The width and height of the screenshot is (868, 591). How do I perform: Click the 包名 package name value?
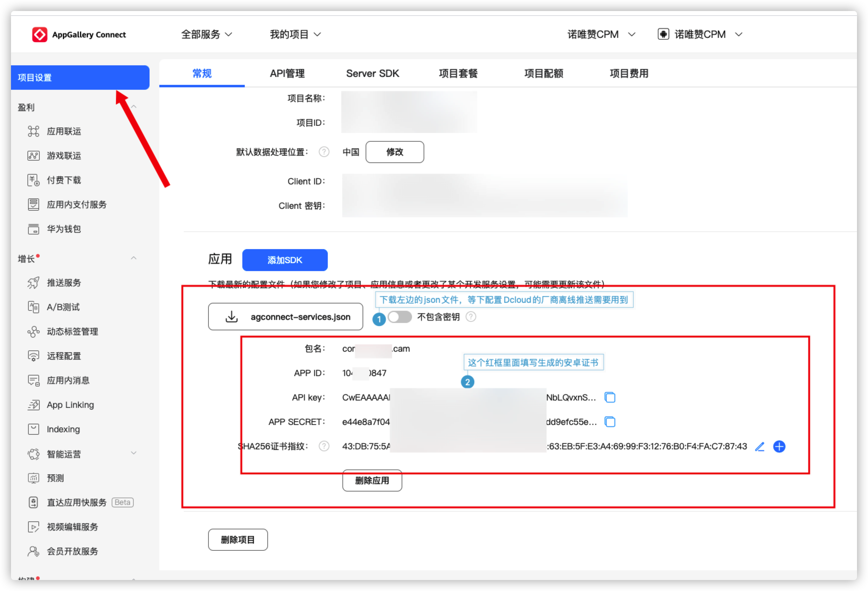click(x=376, y=349)
